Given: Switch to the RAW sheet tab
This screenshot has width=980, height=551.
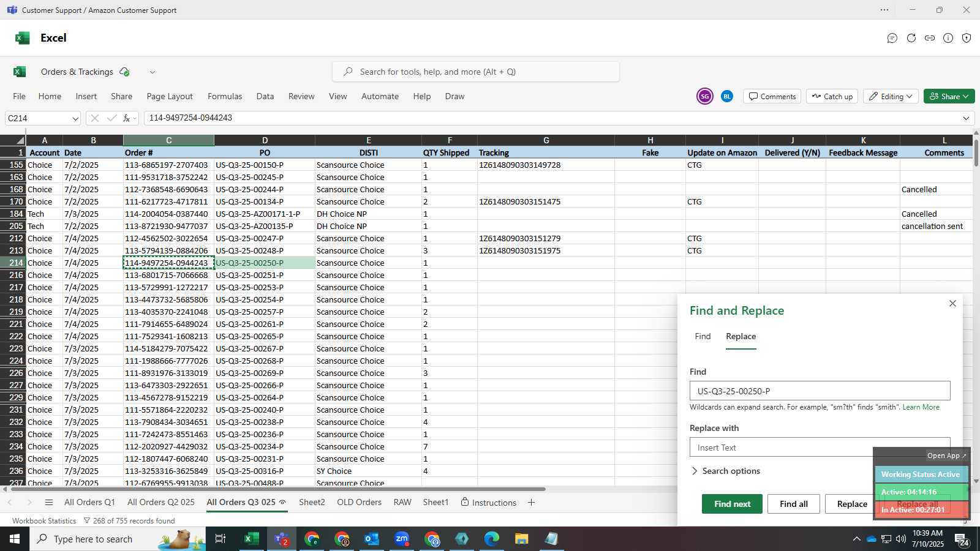Looking at the screenshot, I should (x=402, y=502).
